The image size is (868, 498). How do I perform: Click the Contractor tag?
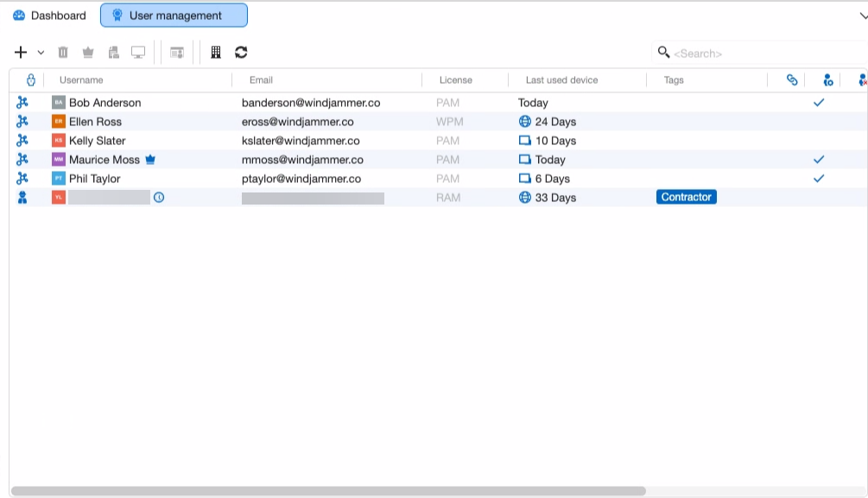tap(686, 197)
